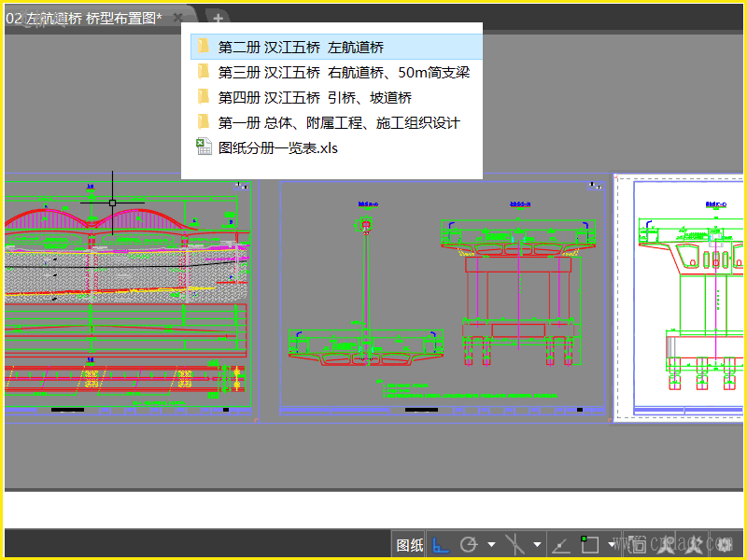Open folder 第二册 汉江五桥 左航道桥
This screenshot has height=560, width=747.
pyautogui.click(x=336, y=47)
